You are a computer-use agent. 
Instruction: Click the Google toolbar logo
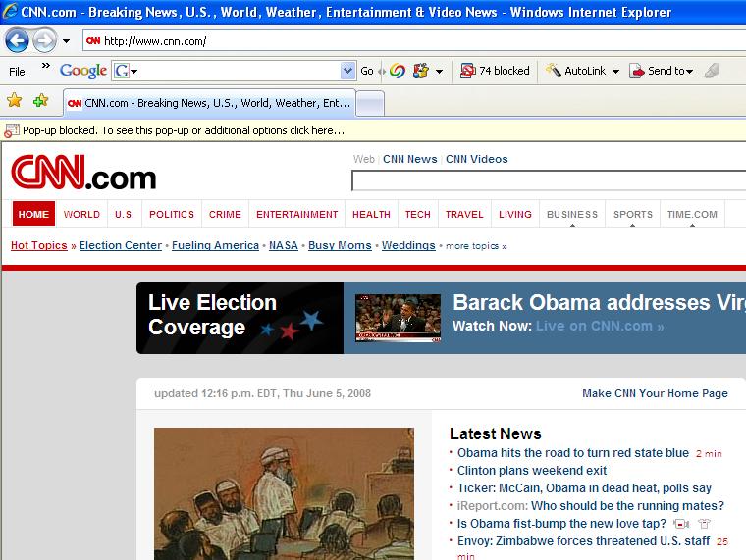(82, 71)
